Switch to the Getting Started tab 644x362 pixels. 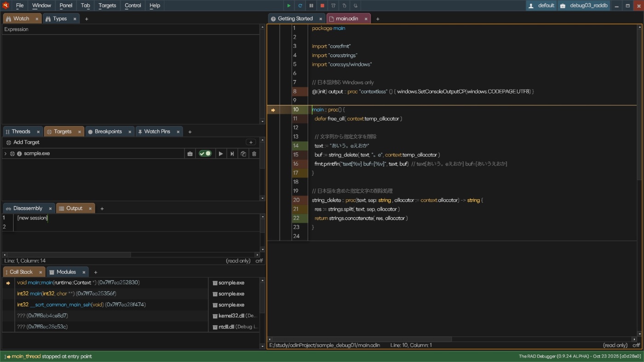296,19
